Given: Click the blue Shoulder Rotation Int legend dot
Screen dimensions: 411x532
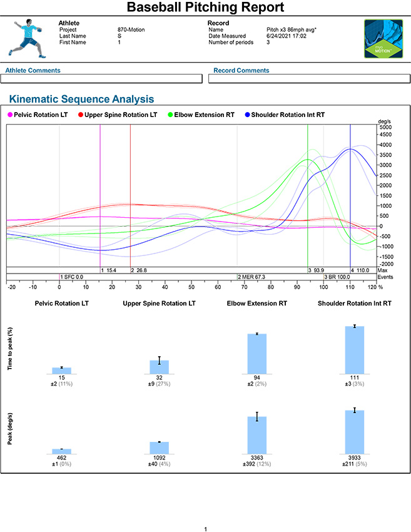Looking at the screenshot, I should pos(247,115).
